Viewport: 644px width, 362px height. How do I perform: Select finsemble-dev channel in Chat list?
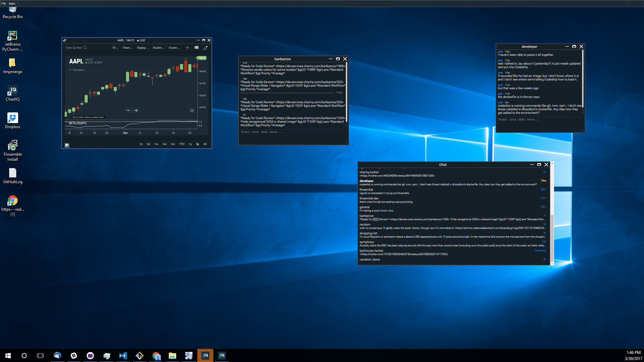pos(453,200)
